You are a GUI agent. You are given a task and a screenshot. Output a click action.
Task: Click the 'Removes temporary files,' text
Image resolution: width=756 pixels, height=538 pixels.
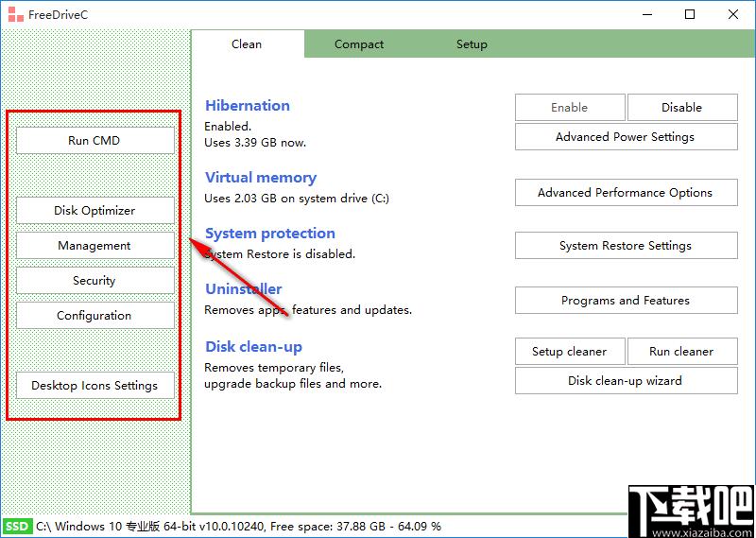(274, 368)
